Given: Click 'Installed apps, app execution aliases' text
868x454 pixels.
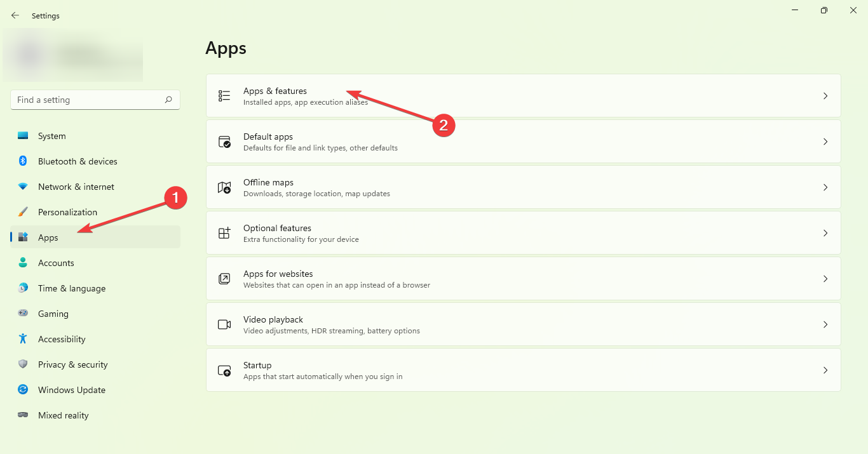Looking at the screenshot, I should [x=306, y=102].
